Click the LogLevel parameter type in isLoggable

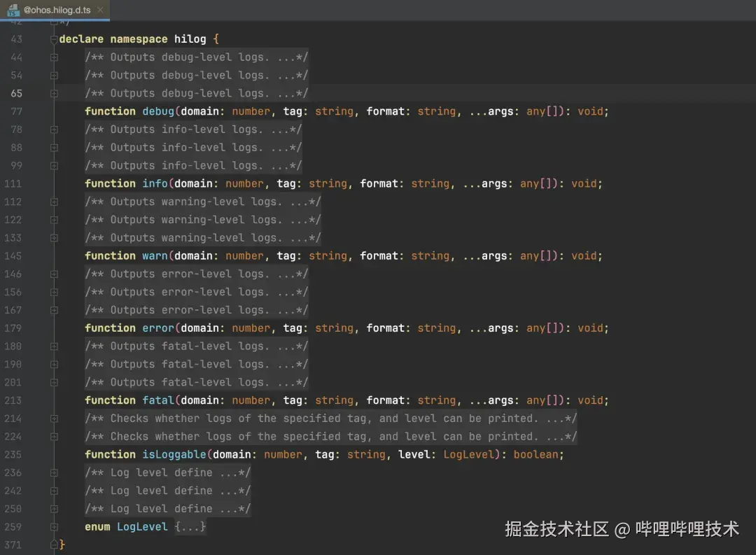pyautogui.click(x=468, y=455)
